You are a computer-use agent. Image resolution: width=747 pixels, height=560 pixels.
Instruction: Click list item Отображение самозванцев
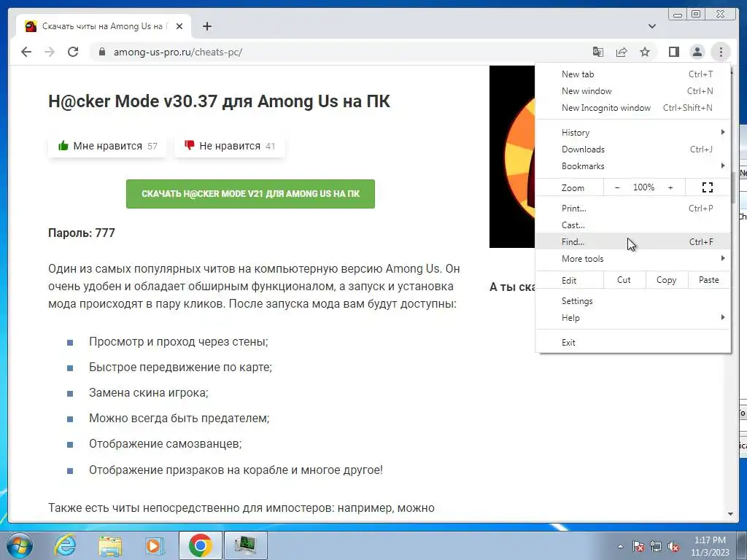tap(166, 444)
